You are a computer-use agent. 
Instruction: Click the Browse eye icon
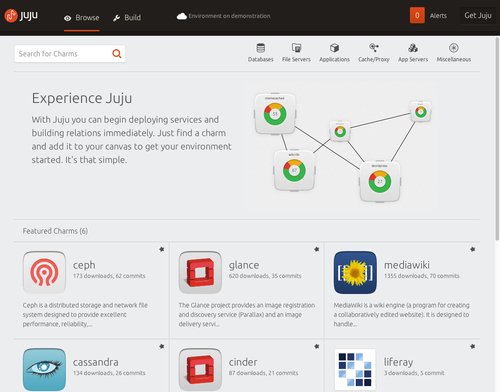point(67,18)
